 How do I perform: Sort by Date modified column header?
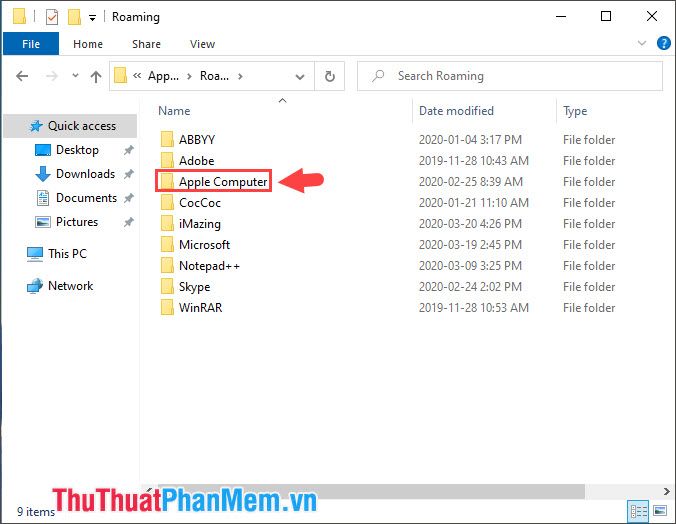pyautogui.click(x=456, y=111)
